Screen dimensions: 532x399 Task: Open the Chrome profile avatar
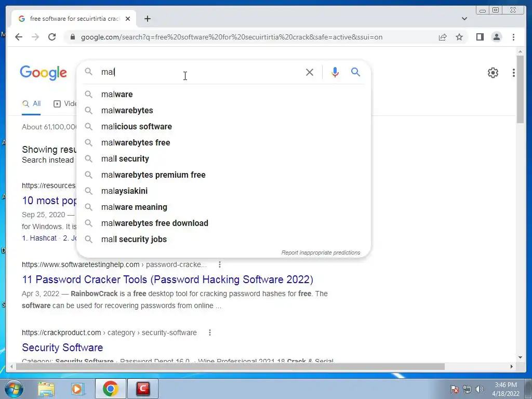(497, 37)
